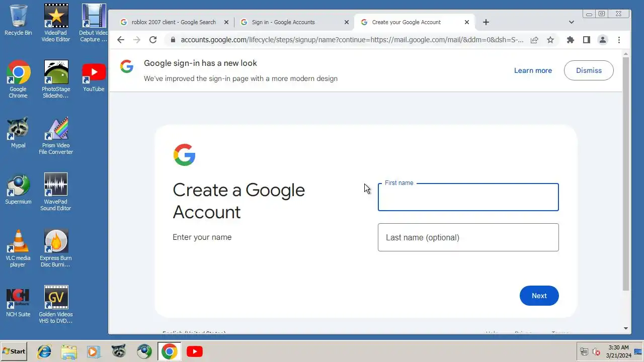Launch VLC media player desktop shortcut
The height and width of the screenshot is (362, 644).
(x=18, y=248)
